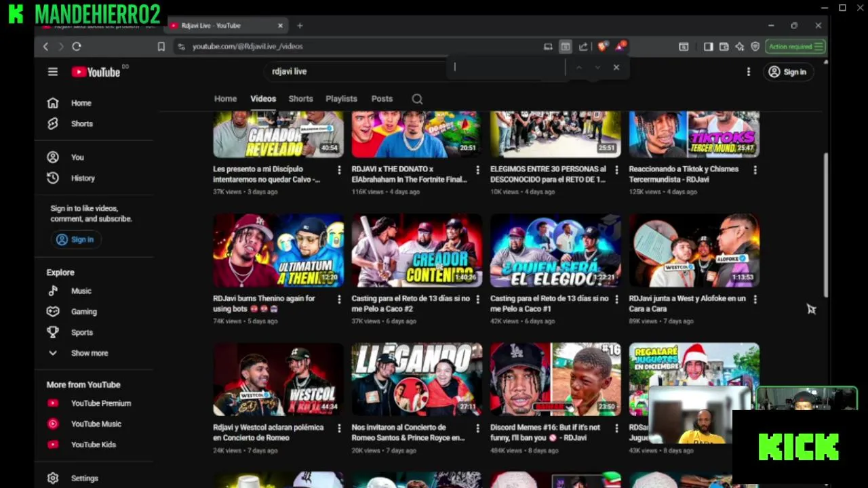
Task: Reload the page
Action: [x=77, y=47]
